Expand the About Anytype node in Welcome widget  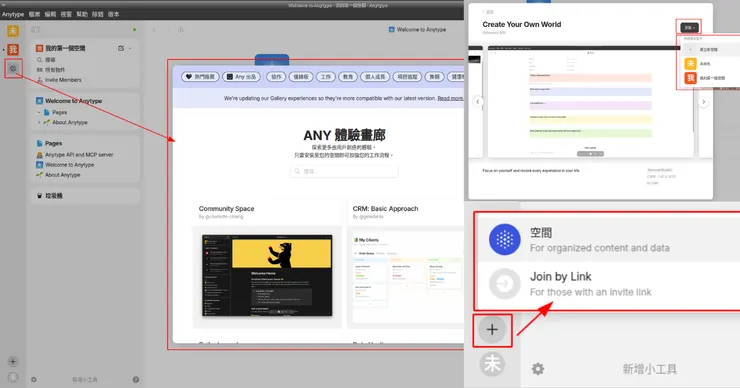point(39,122)
